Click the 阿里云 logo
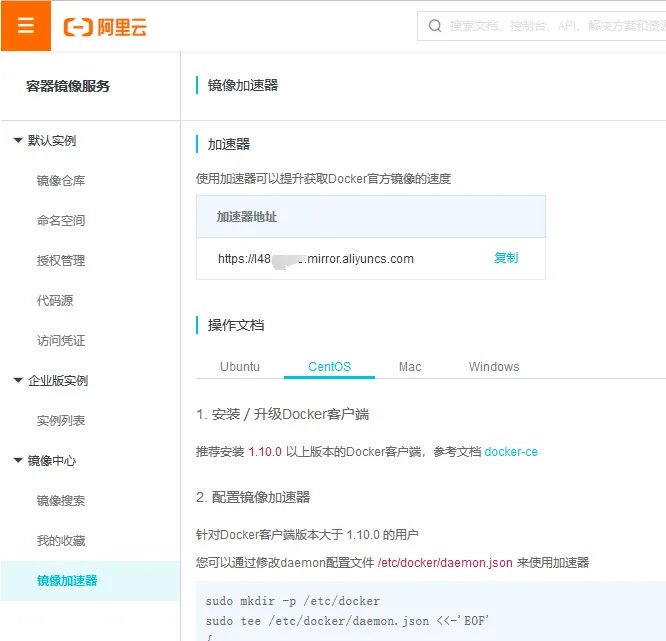This screenshot has width=666, height=641. point(105,27)
